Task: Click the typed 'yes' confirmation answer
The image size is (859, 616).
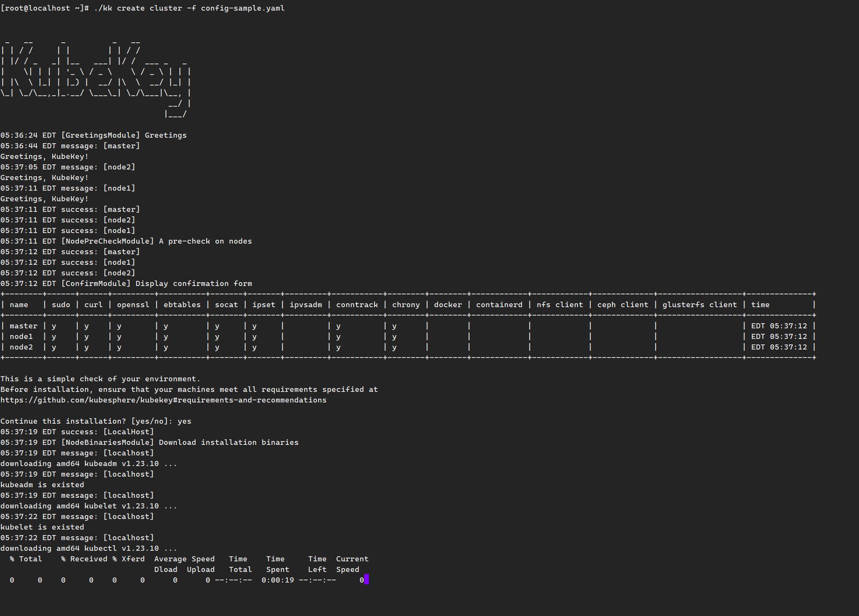Action: tap(184, 421)
